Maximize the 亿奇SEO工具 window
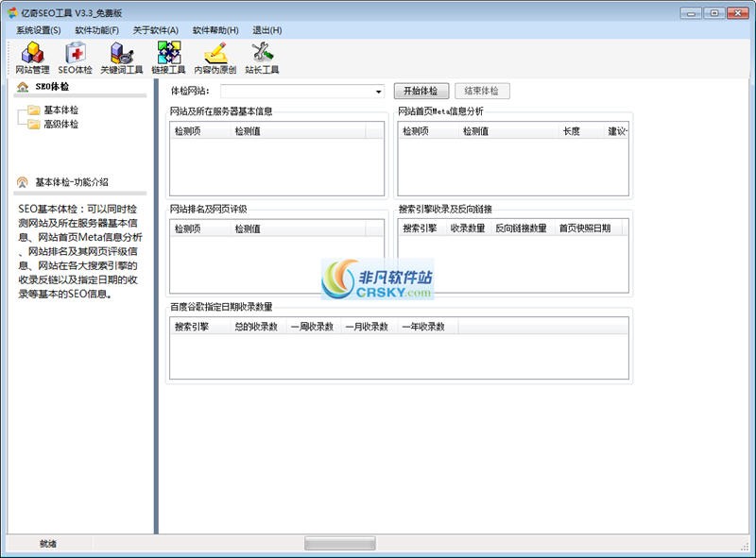This screenshot has width=756, height=558. [714, 13]
